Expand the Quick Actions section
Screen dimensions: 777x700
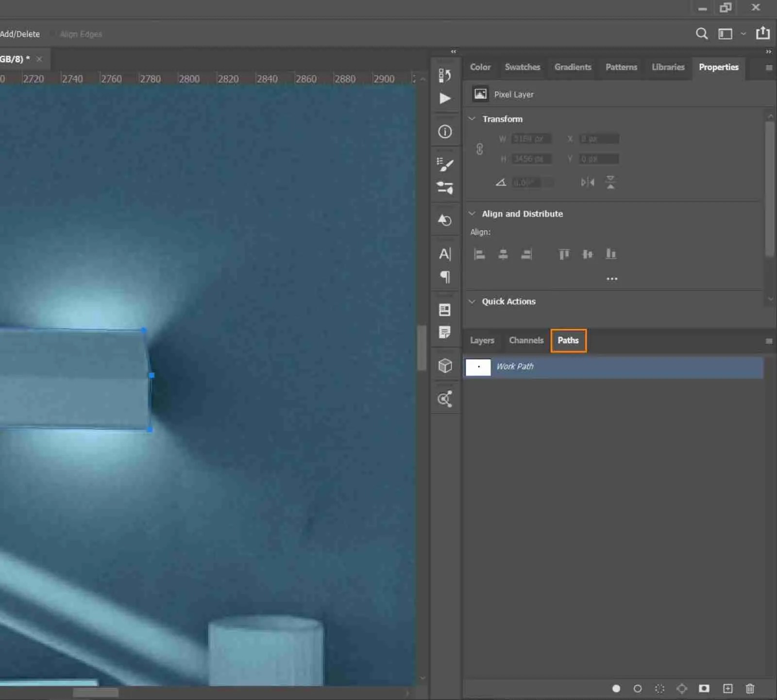coord(472,301)
